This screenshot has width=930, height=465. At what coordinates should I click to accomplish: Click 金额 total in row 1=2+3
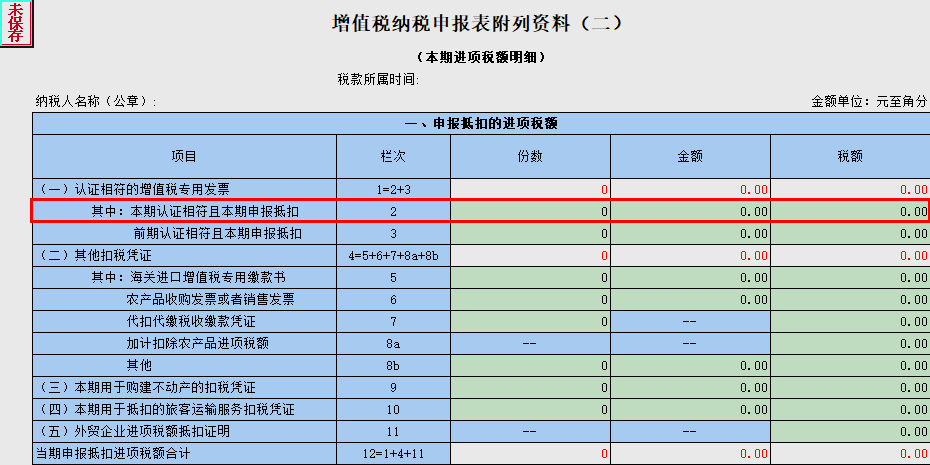(x=690, y=190)
